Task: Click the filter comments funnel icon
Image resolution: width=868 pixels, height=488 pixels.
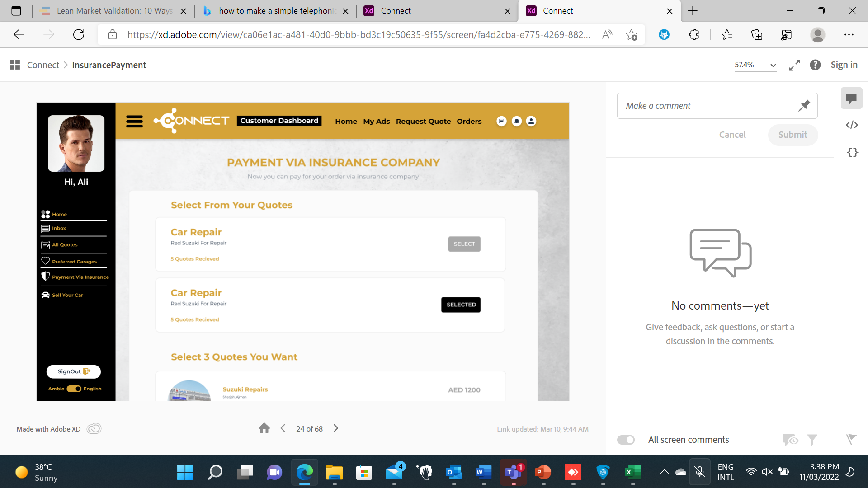Action: pyautogui.click(x=812, y=440)
